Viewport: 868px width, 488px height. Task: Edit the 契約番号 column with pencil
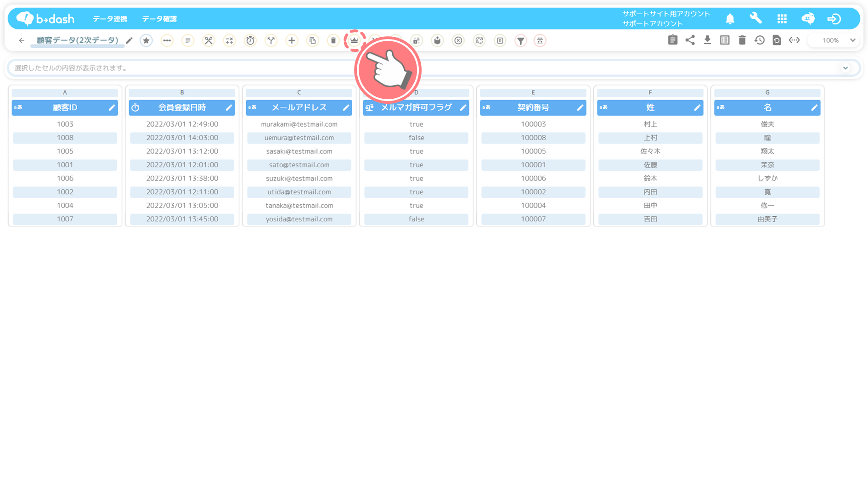point(580,107)
